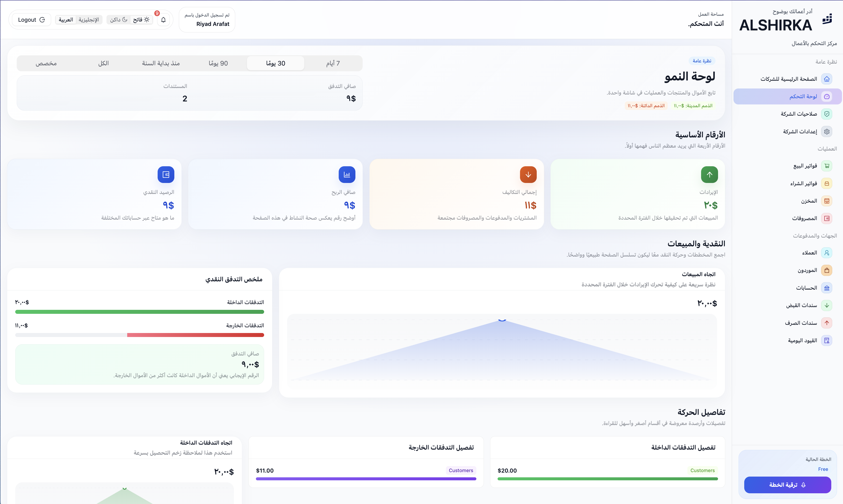This screenshot has width=843, height=504.
Task: Select منذ بداية السنة period tab
Action: (161, 63)
